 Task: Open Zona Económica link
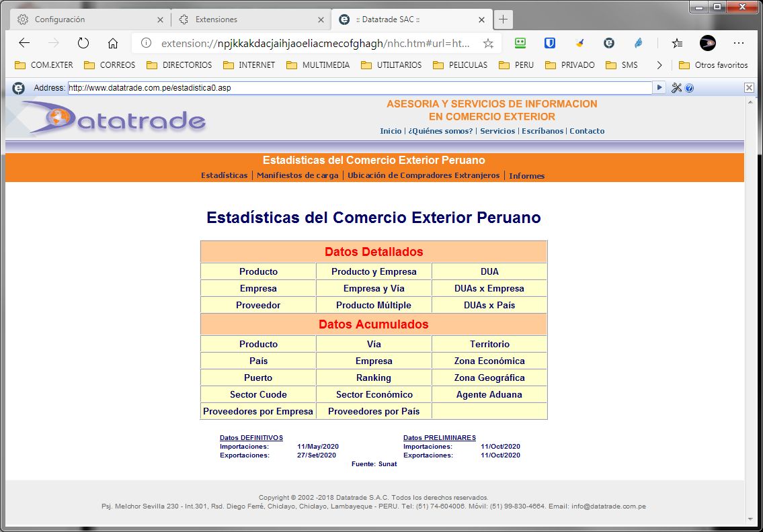pos(489,361)
